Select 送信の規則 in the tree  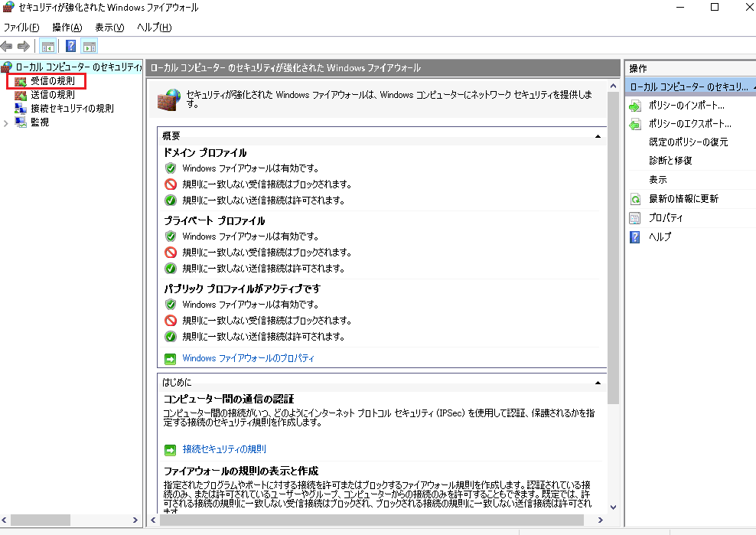tap(53, 95)
